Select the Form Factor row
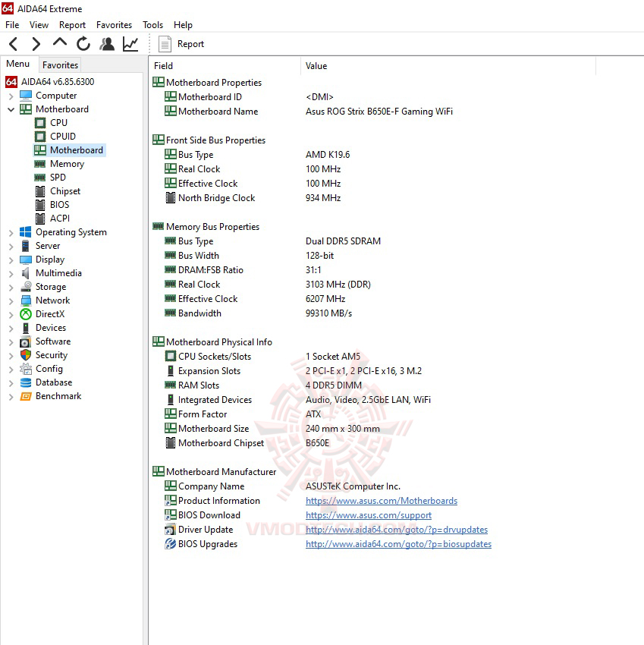Viewport: 644px width, 645px height. (x=243, y=414)
